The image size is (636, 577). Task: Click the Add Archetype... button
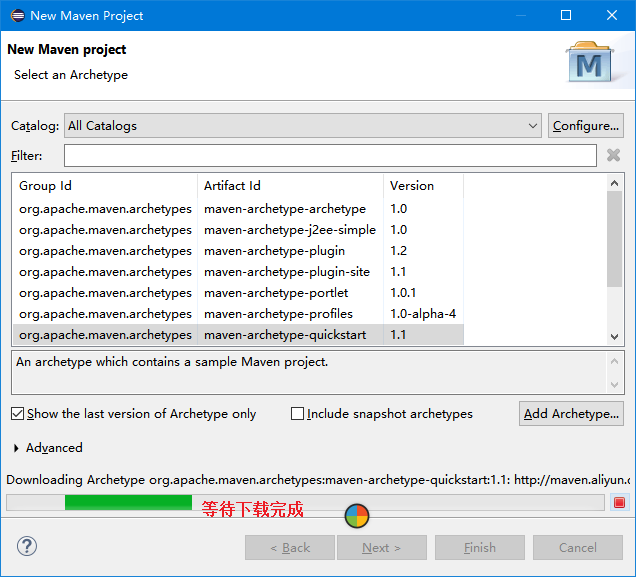click(x=571, y=414)
